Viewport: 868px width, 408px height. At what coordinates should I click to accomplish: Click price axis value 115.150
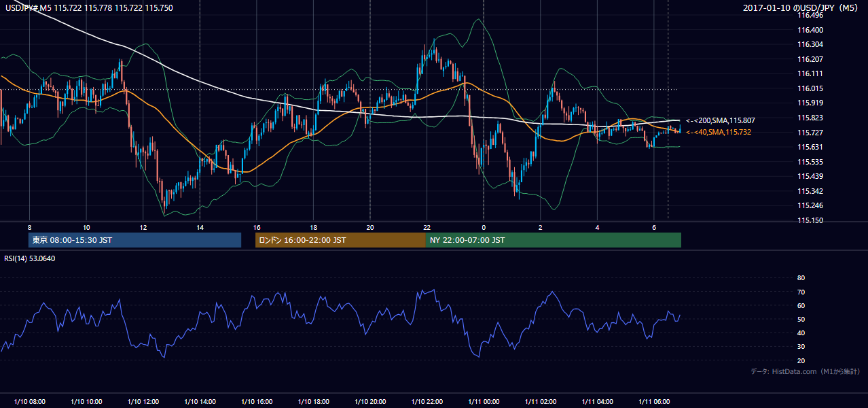tap(810, 220)
